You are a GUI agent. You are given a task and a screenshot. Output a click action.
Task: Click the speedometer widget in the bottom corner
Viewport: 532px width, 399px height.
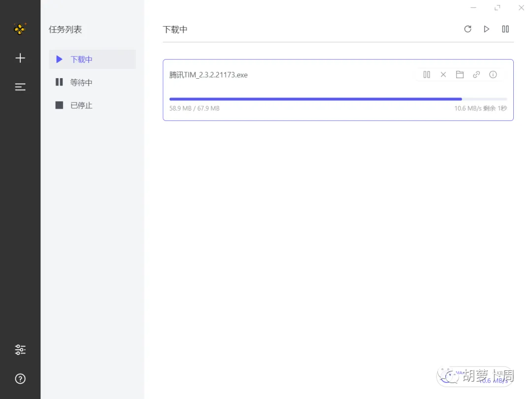coord(475,377)
